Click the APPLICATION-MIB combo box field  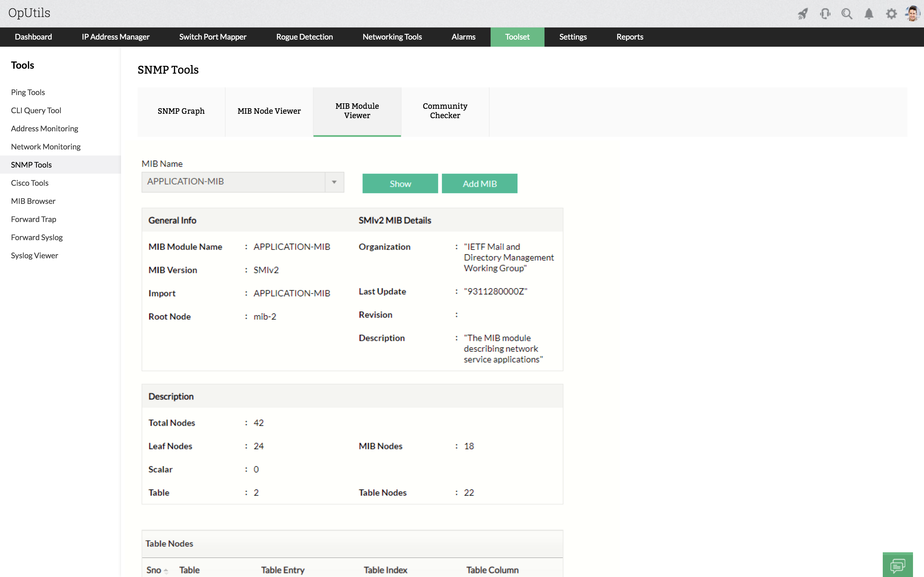233,182
